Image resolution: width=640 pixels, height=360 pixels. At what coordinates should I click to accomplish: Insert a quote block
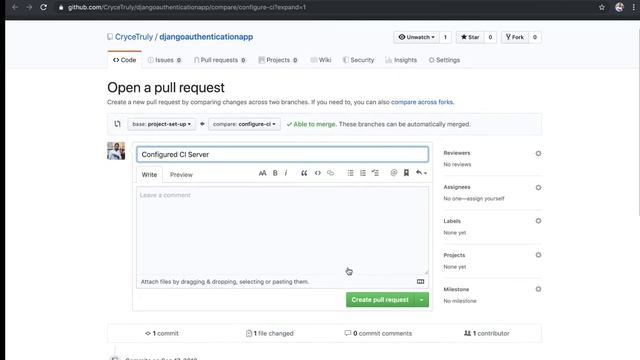(x=304, y=173)
